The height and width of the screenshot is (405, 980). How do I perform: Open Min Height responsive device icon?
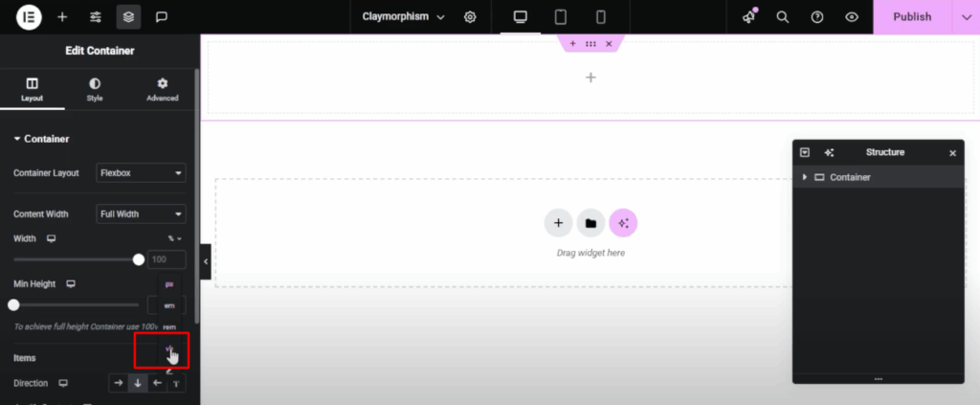(x=71, y=283)
